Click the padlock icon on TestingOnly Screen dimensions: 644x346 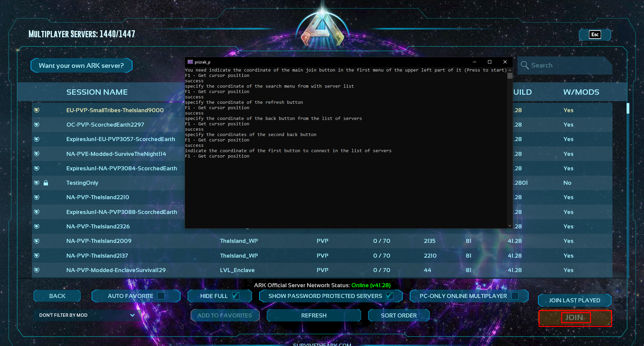(x=46, y=183)
